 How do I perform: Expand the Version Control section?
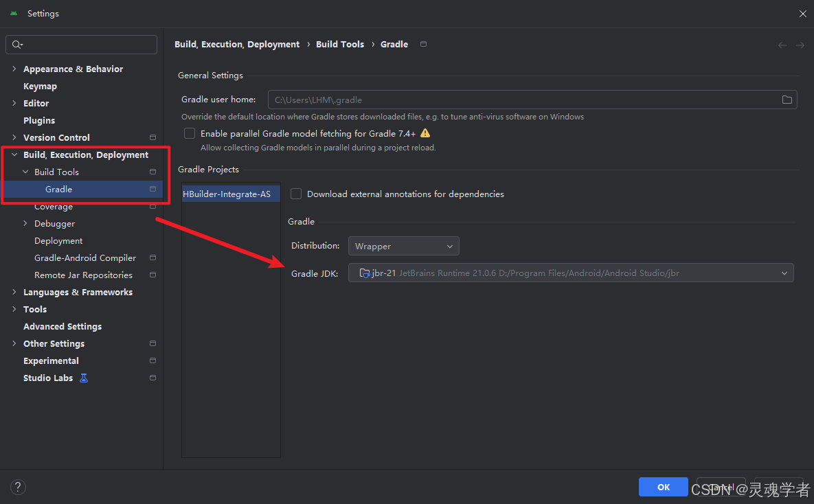pyautogui.click(x=14, y=137)
